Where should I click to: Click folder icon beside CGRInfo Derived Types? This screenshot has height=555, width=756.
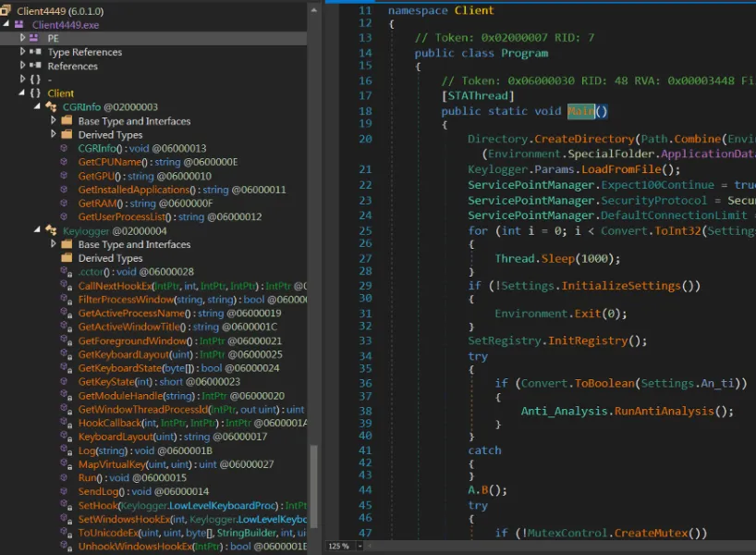pyautogui.click(x=66, y=135)
